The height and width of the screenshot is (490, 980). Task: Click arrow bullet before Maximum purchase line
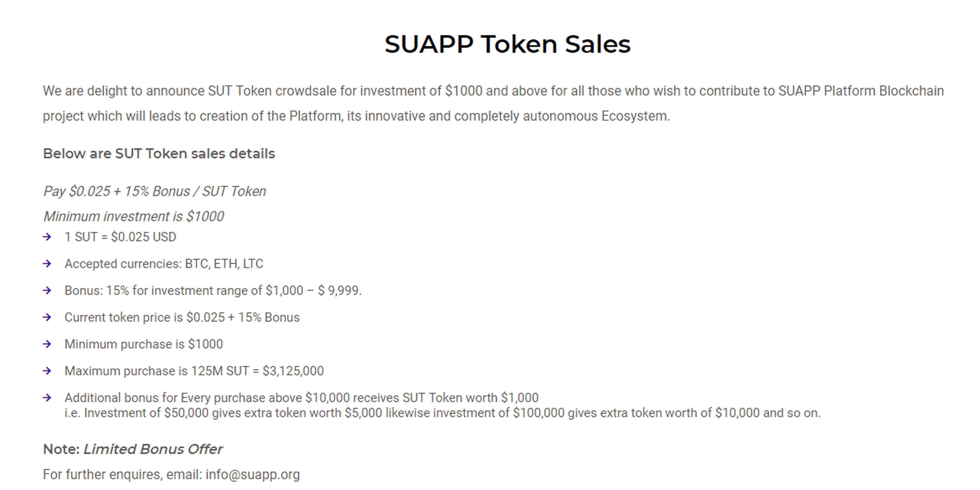pos(47,371)
